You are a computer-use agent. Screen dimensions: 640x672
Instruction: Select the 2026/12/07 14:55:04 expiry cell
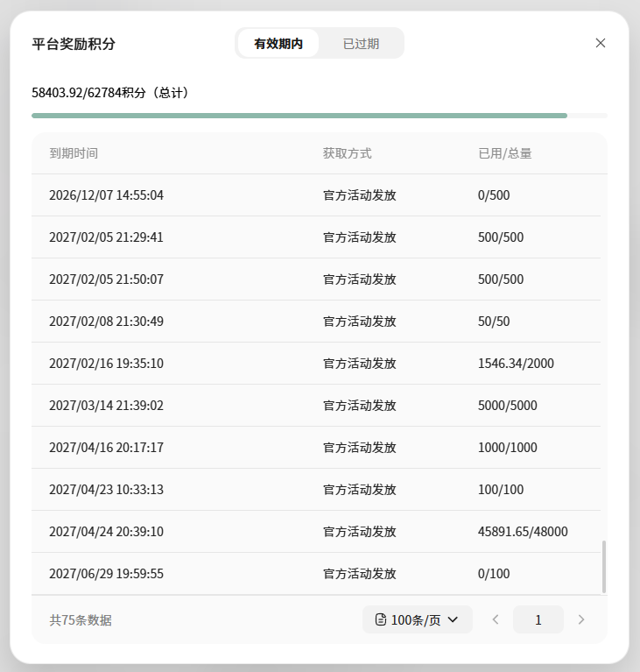[106, 195]
